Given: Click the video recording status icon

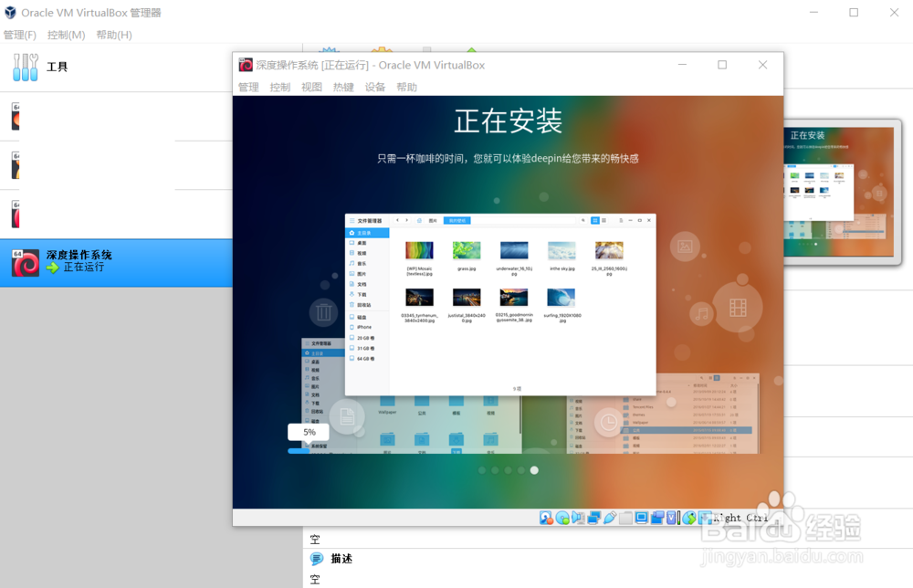Looking at the screenshot, I should [x=657, y=518].
